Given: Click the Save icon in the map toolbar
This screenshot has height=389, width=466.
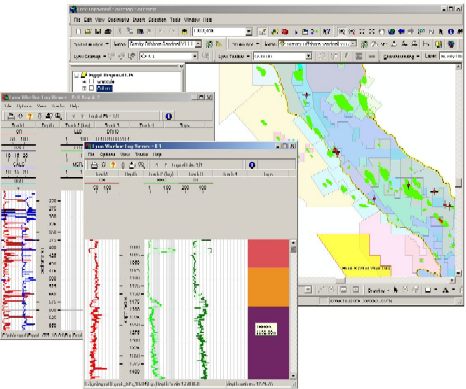Looking at the screenshot, I should (x=98, y=32).
